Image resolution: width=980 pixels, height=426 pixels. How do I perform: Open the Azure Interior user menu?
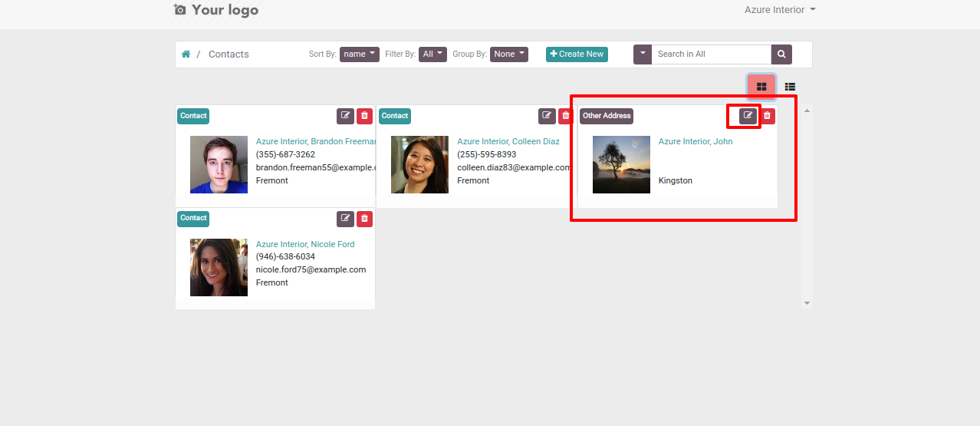click(x=780, y=10)
